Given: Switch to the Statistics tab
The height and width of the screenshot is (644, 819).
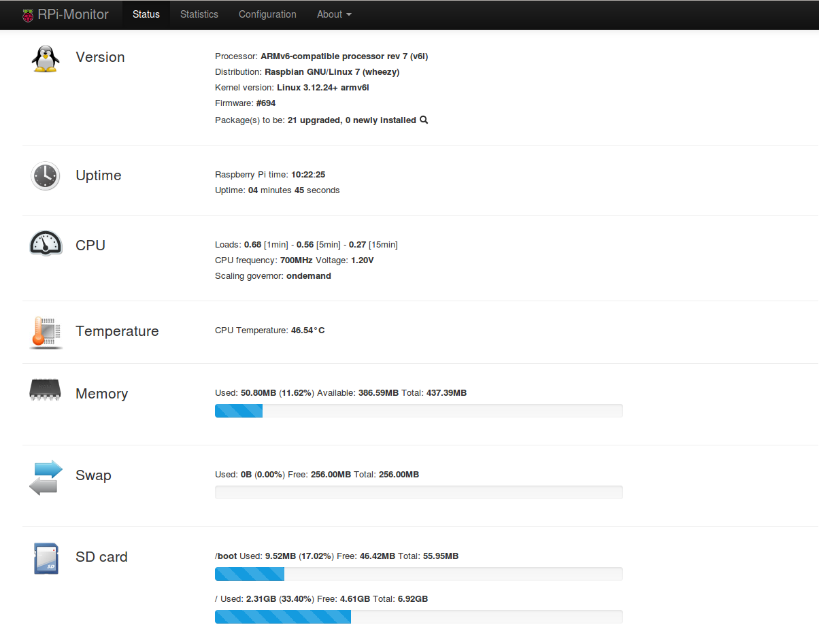Looking at the screenshot, I should pyautogui.click(x=199, y=14).
